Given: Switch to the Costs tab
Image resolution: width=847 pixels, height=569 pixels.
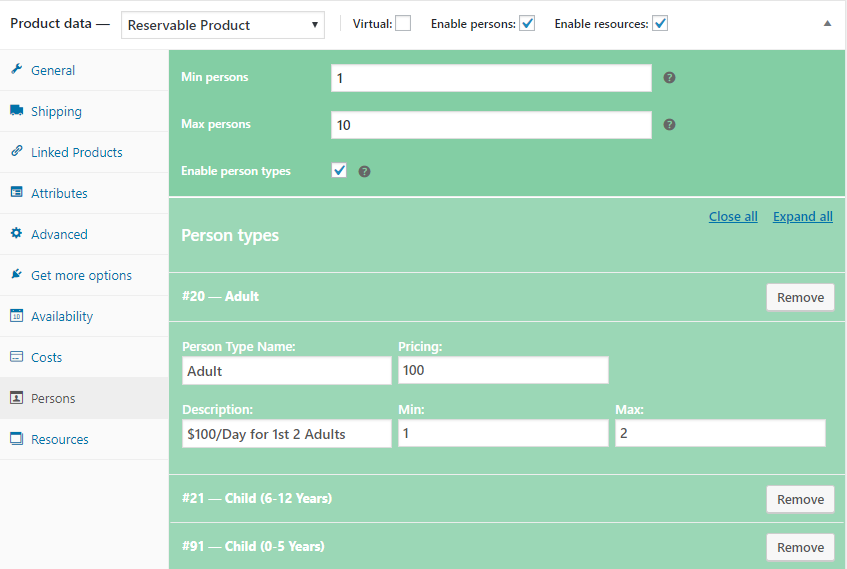Looking at the screenshot, I should click(x=46, y=357).
